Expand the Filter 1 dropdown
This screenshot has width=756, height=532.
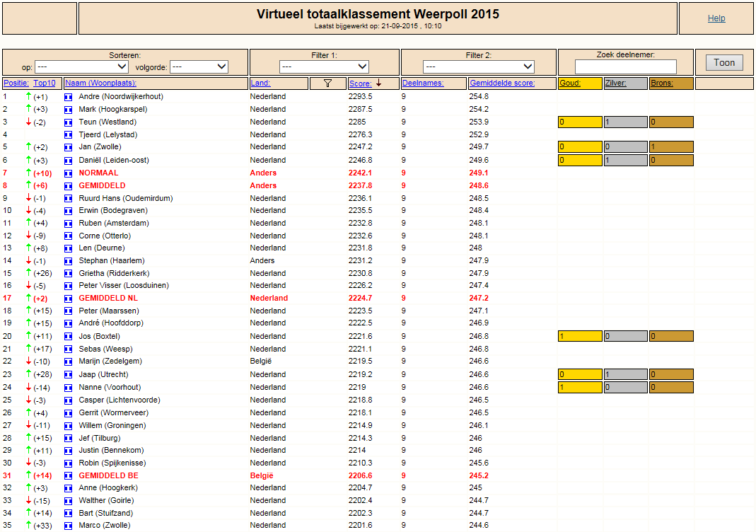click(324, 66)
